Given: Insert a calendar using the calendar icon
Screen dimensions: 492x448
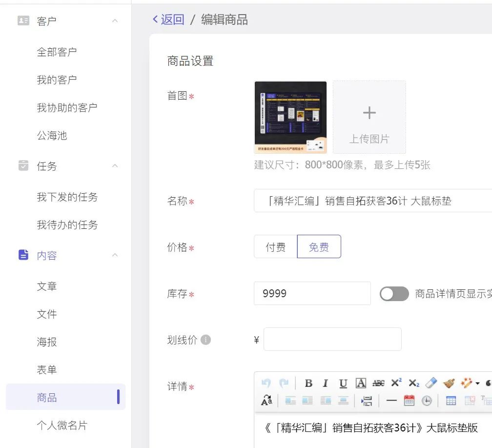Looking at the screenshot, I should (410, 401).
